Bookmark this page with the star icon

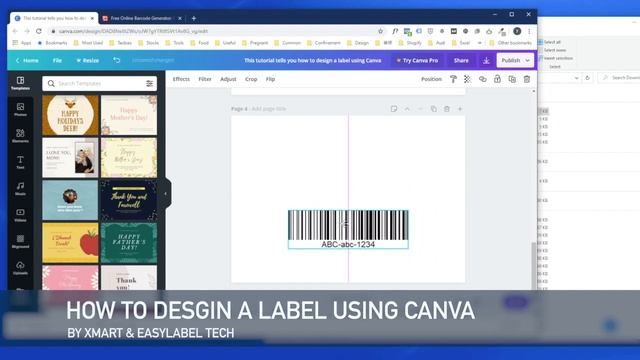coord(380,31)
